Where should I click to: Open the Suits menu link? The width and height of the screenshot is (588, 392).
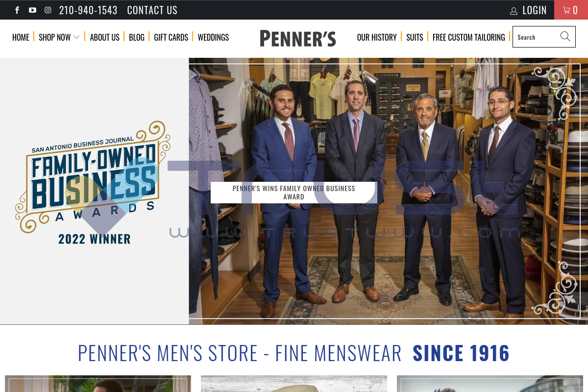coord(415,37)
